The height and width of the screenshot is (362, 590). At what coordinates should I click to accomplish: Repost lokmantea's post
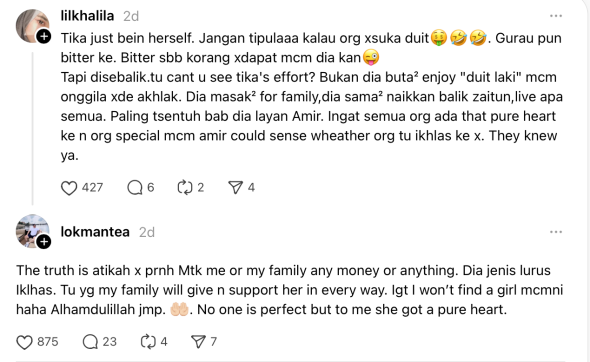point(148,342)
